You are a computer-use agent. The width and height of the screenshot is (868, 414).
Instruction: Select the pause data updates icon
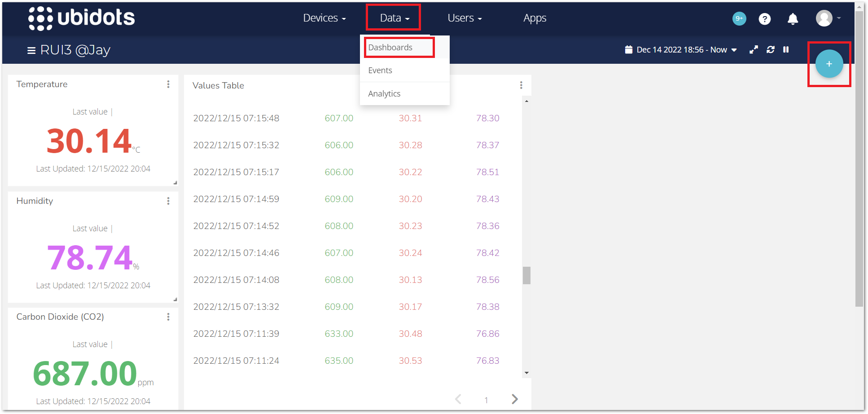[x=786, y=49]
